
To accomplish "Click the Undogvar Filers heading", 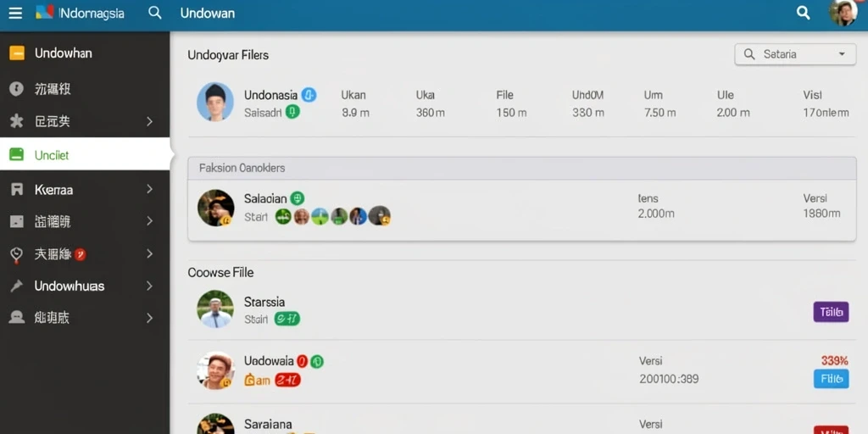I will click(x=228, y=55).
